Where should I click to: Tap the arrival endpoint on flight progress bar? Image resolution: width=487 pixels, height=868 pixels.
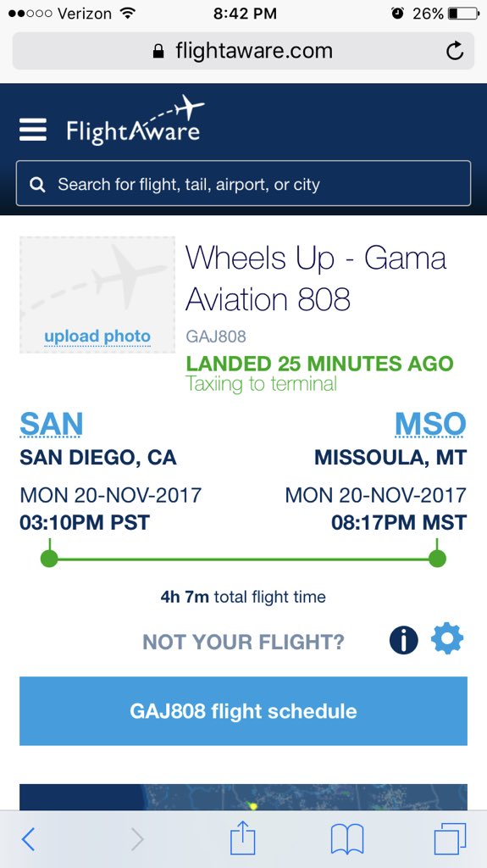pos(437,559)
